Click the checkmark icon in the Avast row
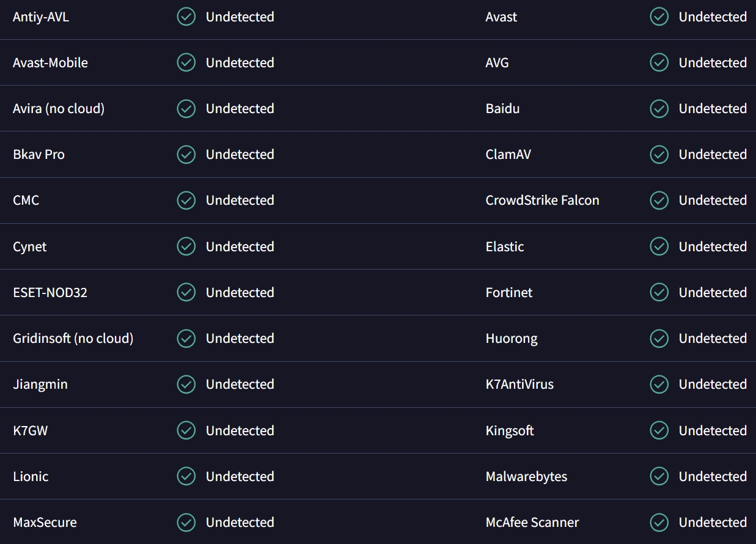756x544 pixels. [659, 17]
